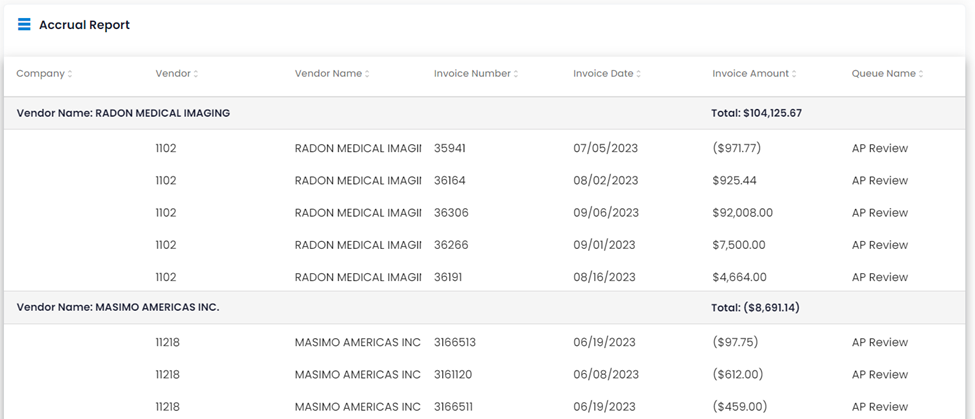Image resolution: width=975 pixels, height=419 pixels.
Task: Click the $92,008.00 invoice amount cell
Action: [742, 213]
